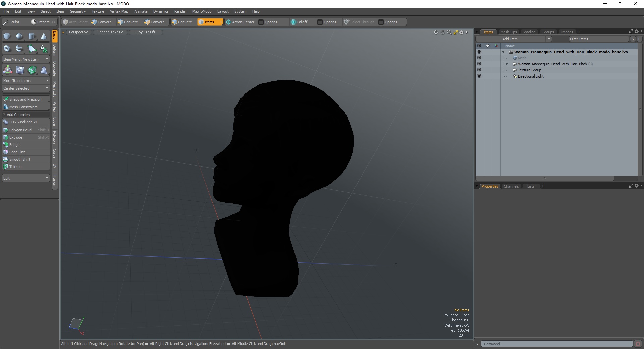The height and width of the screenshot is (349, 644).
Task: Click the Mesh item icon in list
Action: (x=515, y=58)
